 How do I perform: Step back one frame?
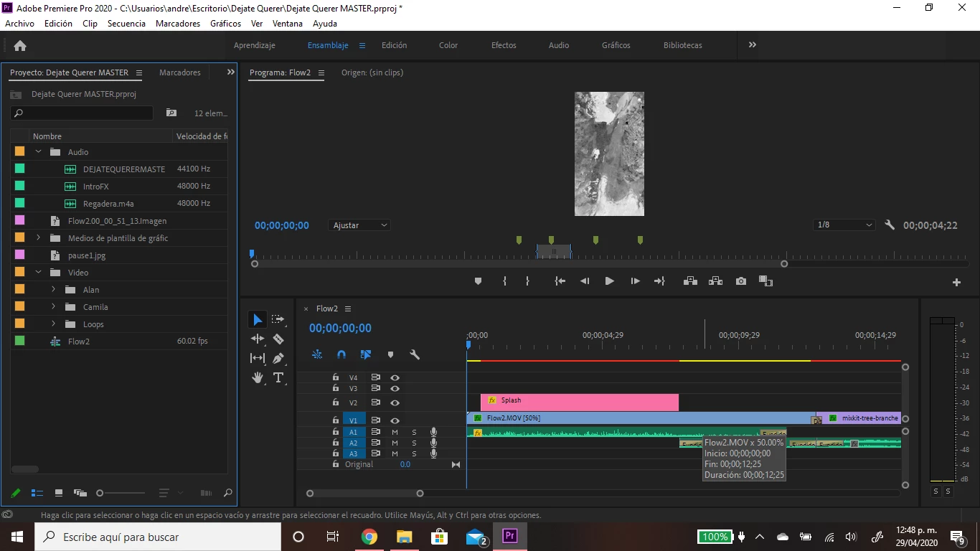585,281
